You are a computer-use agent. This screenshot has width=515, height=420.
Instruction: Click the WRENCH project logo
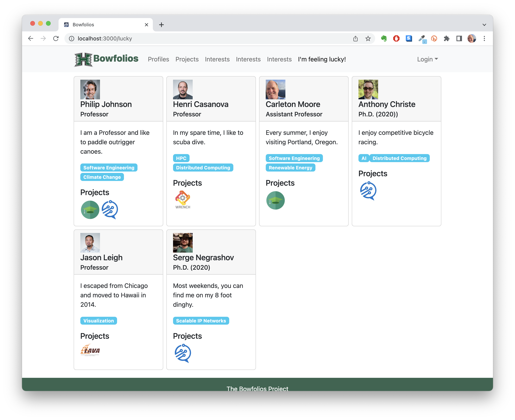click(182, 200)
